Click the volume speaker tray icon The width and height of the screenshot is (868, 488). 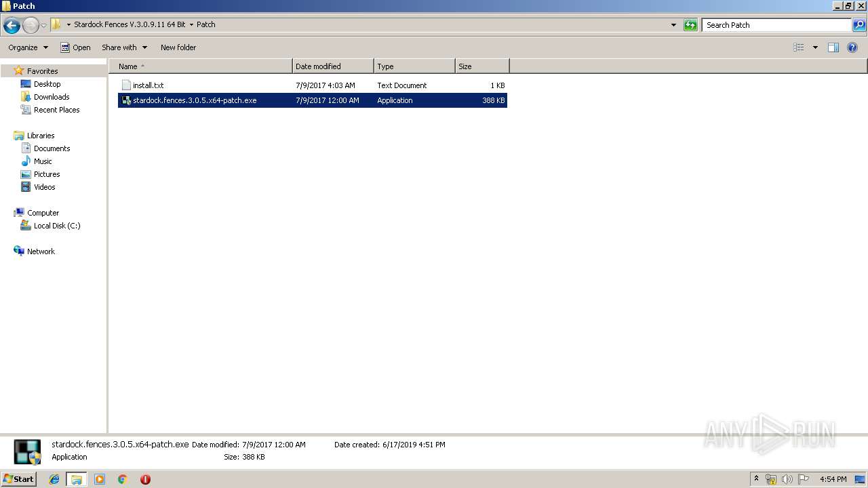(x=787, y=479)
